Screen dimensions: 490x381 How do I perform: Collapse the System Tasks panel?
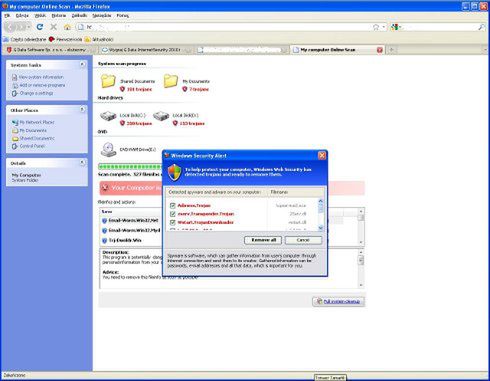82,64
